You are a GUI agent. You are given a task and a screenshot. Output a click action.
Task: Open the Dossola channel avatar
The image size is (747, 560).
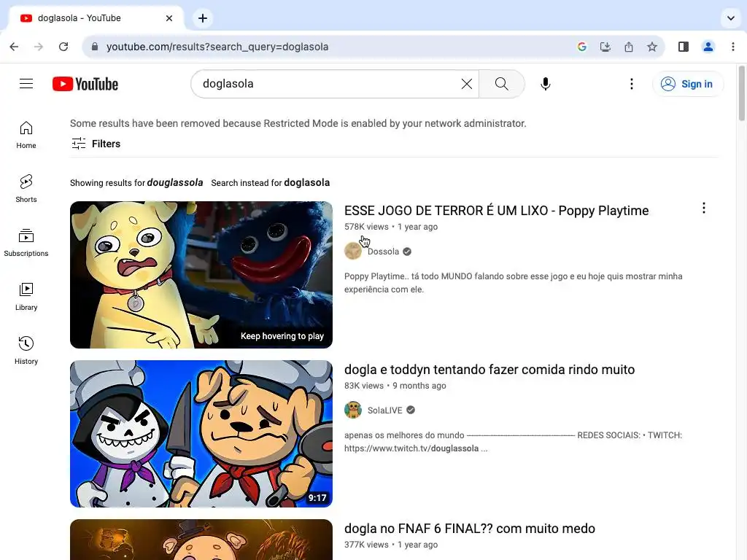click(353, 251)
